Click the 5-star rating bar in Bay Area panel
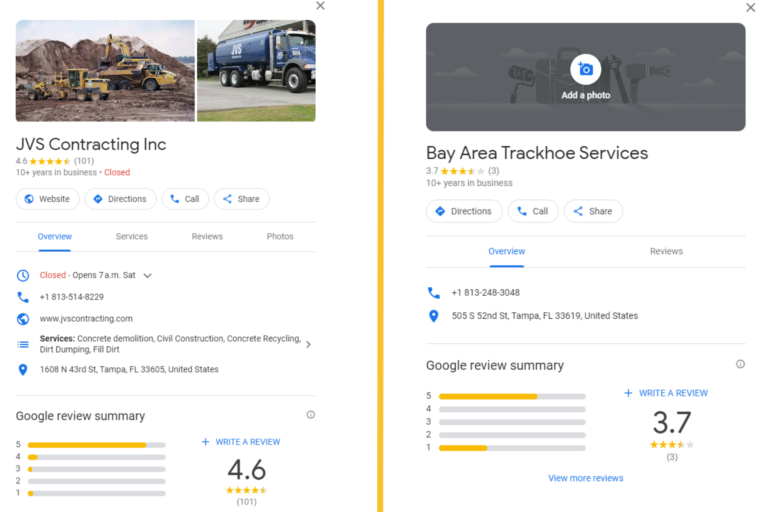768x512 pixels. tap(512, 396)
